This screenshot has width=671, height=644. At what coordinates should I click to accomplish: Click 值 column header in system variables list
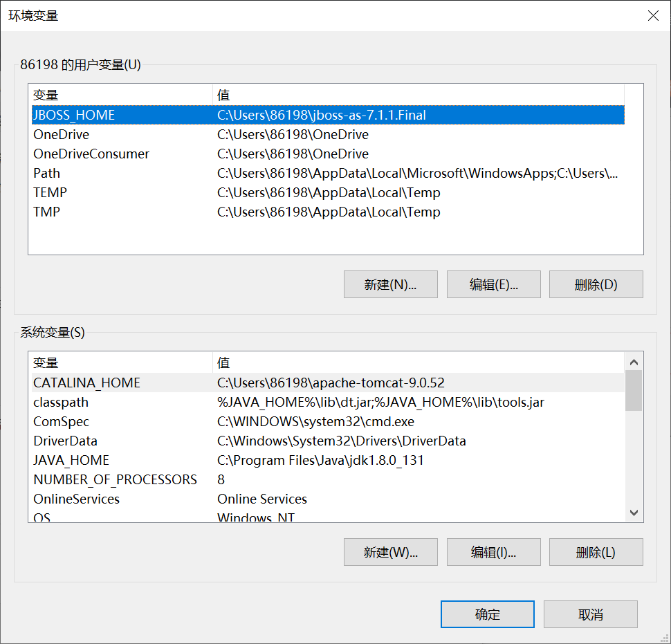418,362
